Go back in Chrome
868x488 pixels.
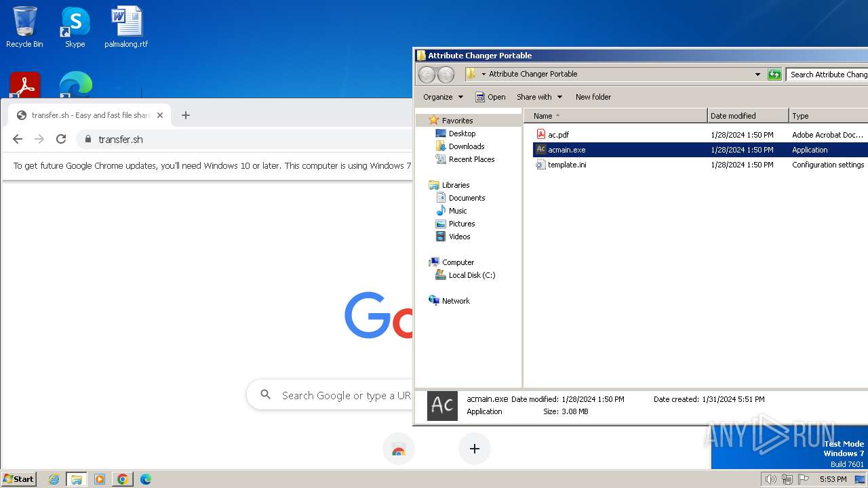[18, 139]
